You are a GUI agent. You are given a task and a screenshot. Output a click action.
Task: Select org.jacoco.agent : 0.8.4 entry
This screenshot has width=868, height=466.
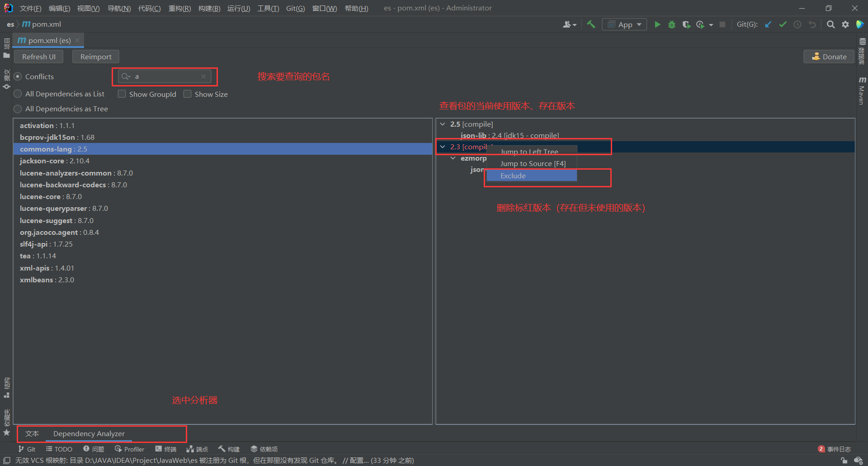[223, 232]
